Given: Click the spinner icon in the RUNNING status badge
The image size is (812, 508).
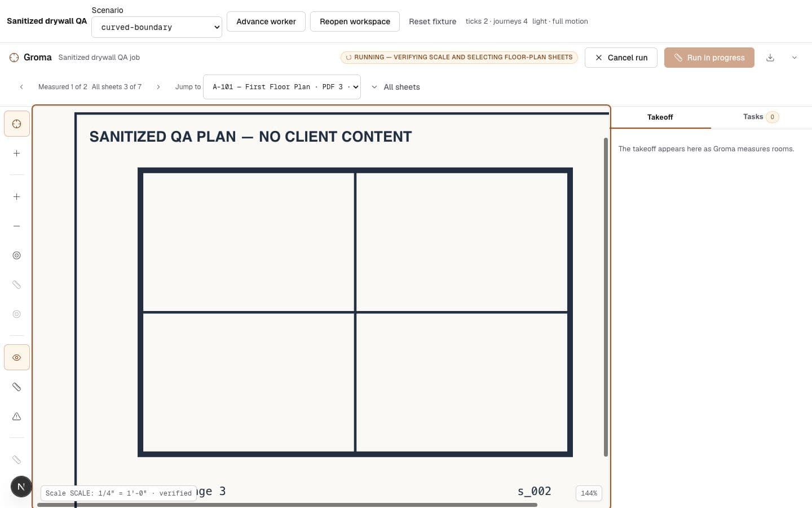Looking at the screenshot, I should coord(348,58).
